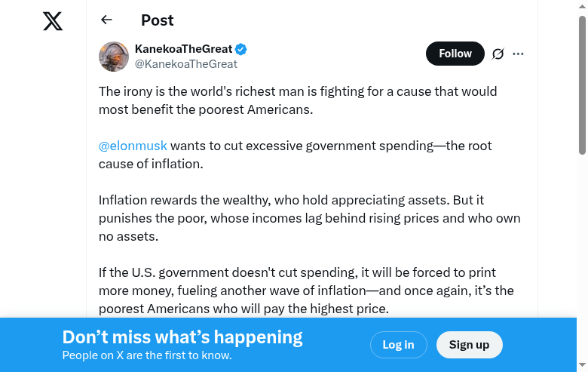
Task: Follow KanekoaTheGreat with the Follow button
Action: point(455,54)
